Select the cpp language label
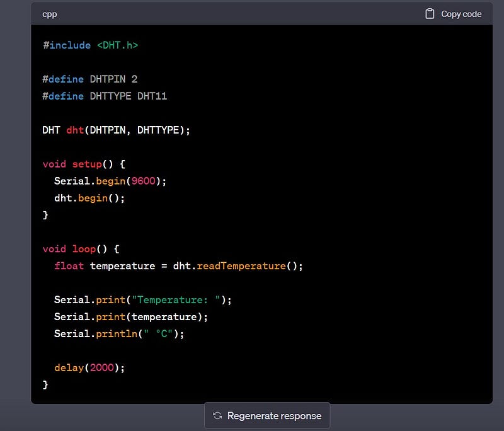The image size is (504, 431). pos(49,13)
